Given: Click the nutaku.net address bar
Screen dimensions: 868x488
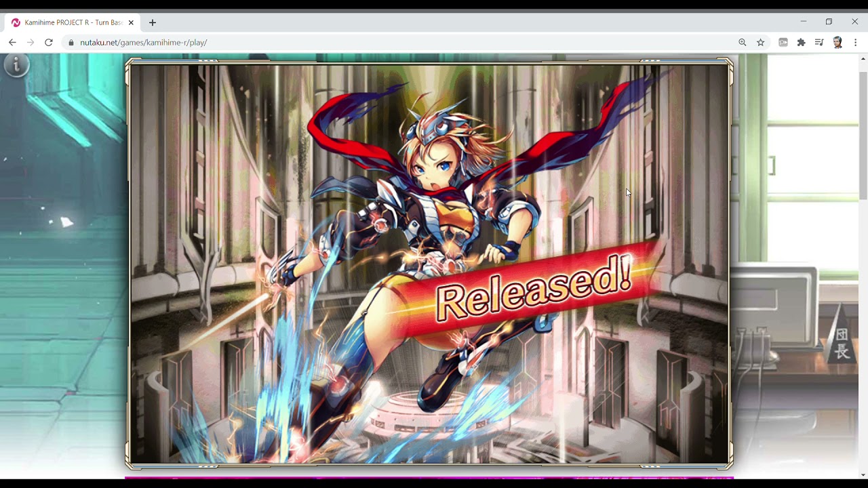Looking at the screenshot, I should tap(407, 42).
